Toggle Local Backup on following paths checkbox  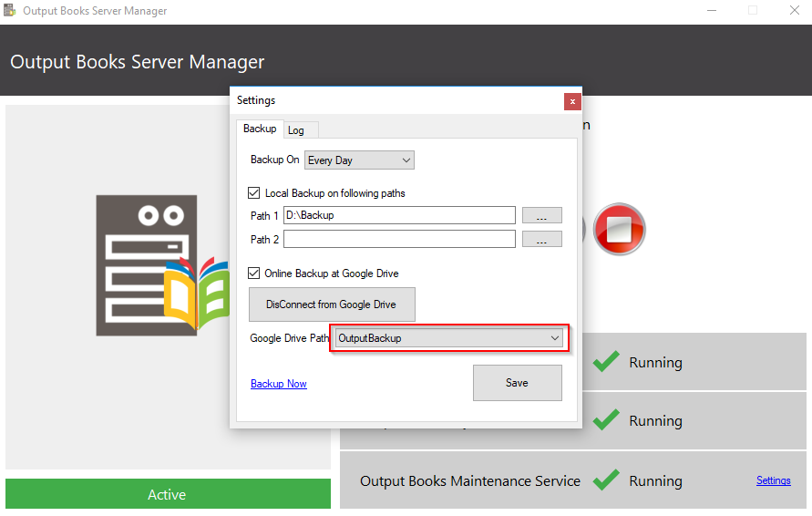click(253, 193)
